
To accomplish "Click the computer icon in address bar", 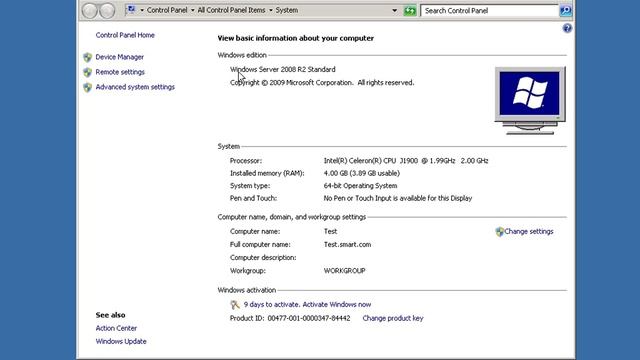I will 131,9.
